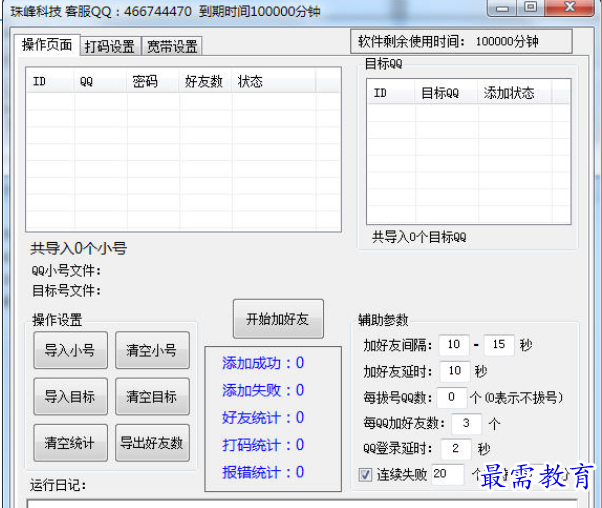The image size is (602, 508).
Task: Switch to the 操作页面 tab
Action: tap(47, 45)
